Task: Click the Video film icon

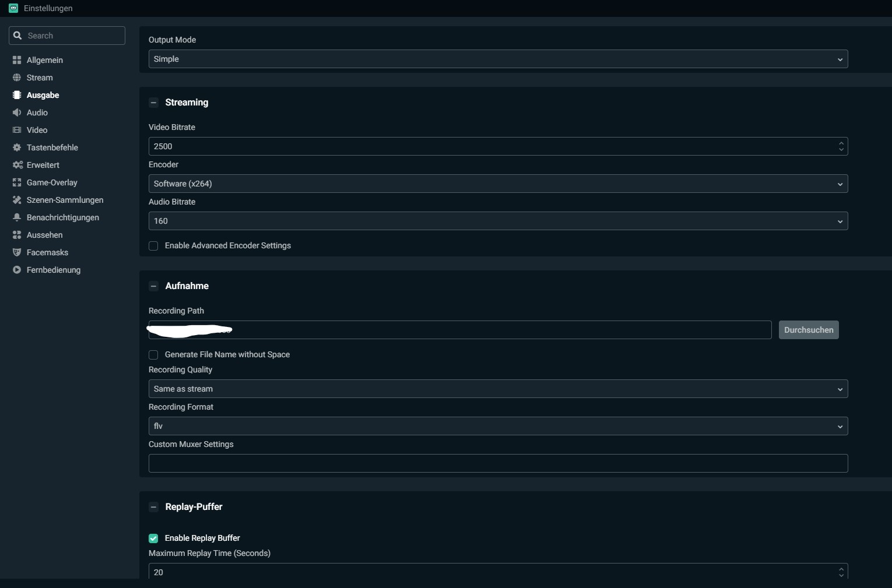Action: coord(17,130)
